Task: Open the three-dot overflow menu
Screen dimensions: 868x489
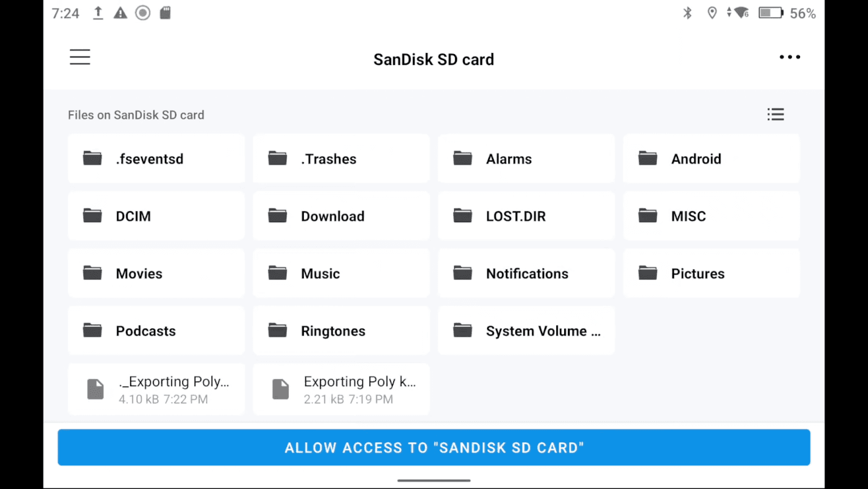Action: [x=789, y=57]
